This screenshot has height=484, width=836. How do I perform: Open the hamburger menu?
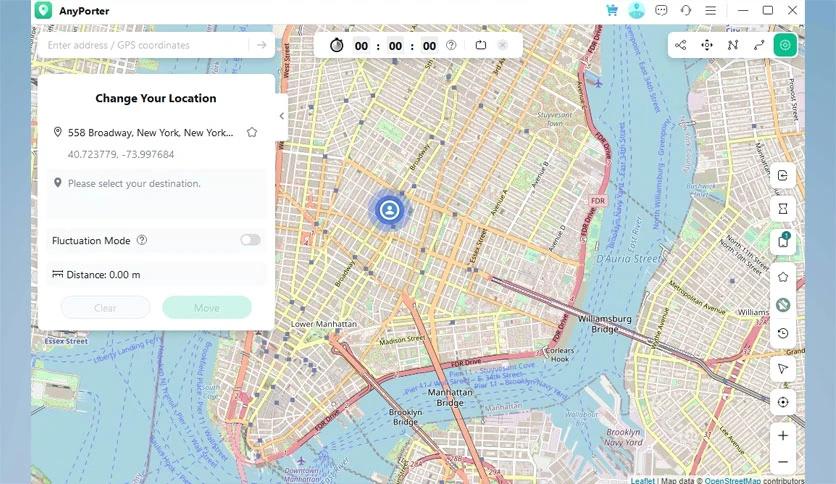(x=711, y=10)
